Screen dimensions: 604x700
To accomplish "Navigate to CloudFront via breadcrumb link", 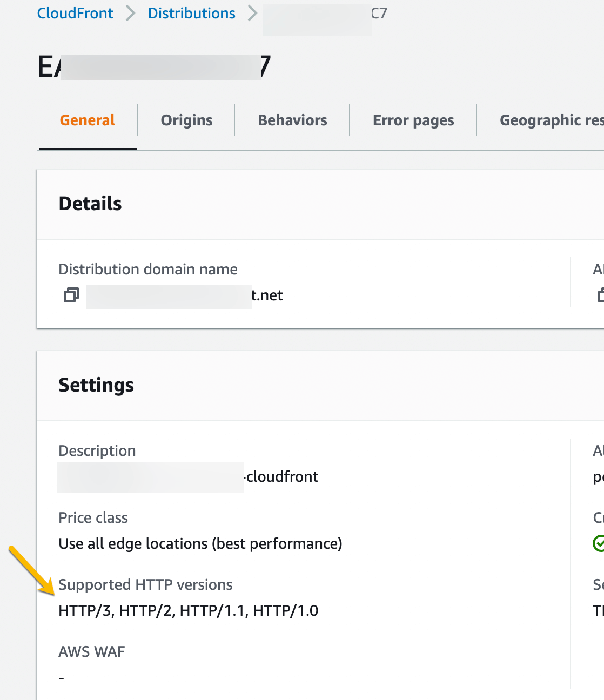I will point(75,13).
